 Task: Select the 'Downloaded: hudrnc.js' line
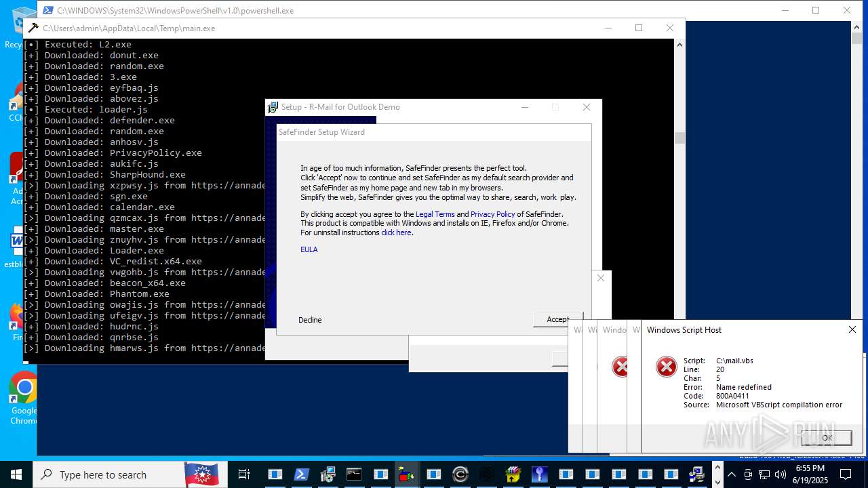[91, 327]
